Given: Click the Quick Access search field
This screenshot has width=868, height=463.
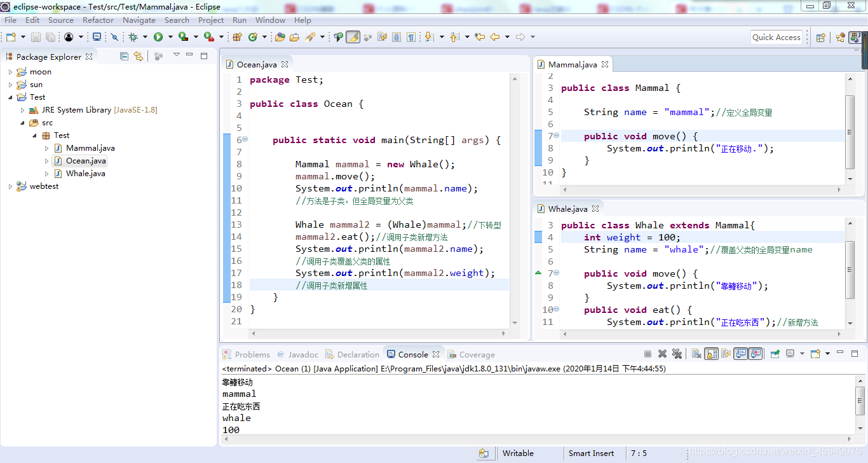Looking at the screenshot, I should tap(776, 38).
